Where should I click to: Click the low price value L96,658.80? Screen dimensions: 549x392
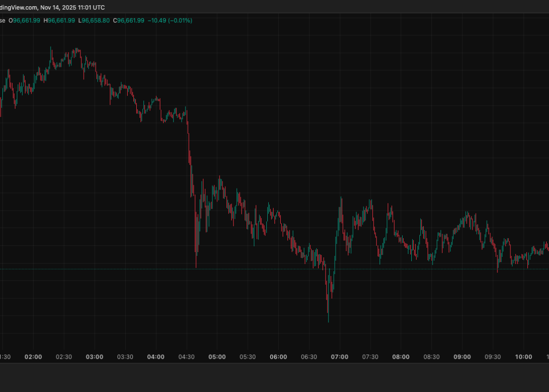pyautogui.click(x=96, y=21)
